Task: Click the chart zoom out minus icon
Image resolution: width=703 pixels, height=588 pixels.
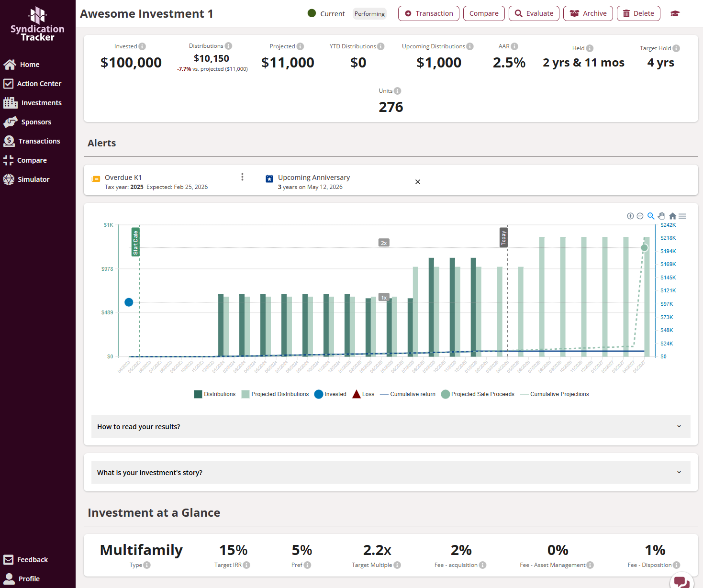Action: tap(640, 216)
